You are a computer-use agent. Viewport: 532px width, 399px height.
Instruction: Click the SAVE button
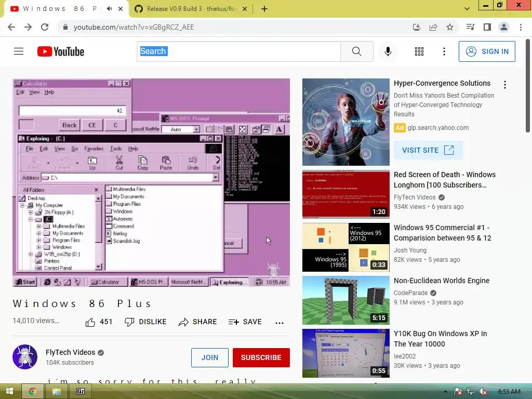click(245, 322)
